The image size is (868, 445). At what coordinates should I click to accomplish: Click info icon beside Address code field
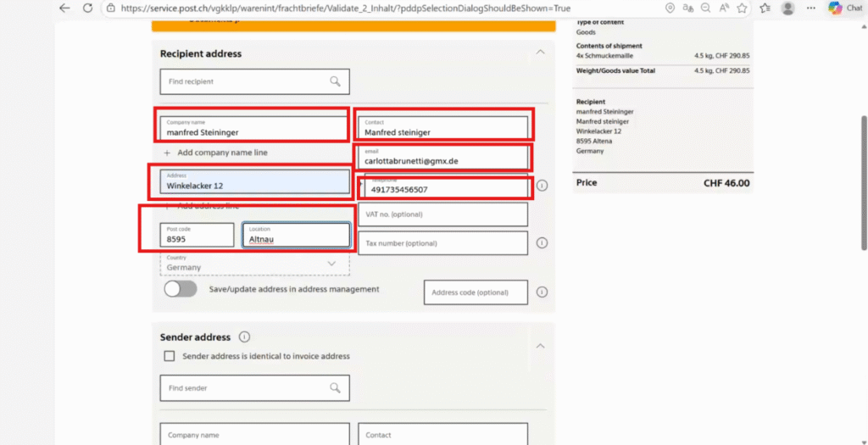click(x=542, y=292)
